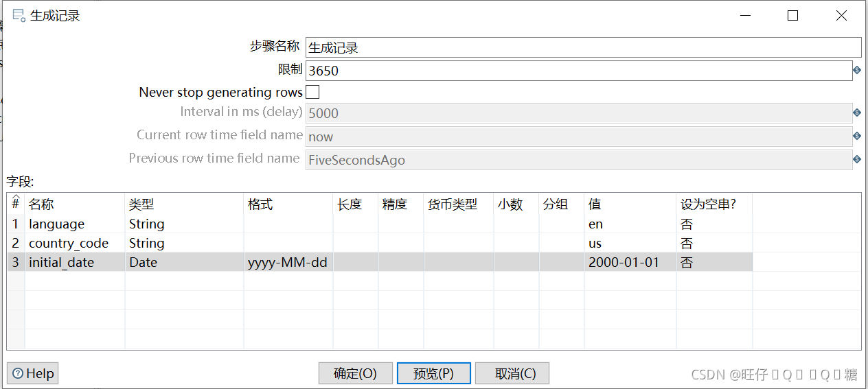Screen dimensions: 868x389
Task: Click the value cell 2000-01-01
Action: (630, 262)
